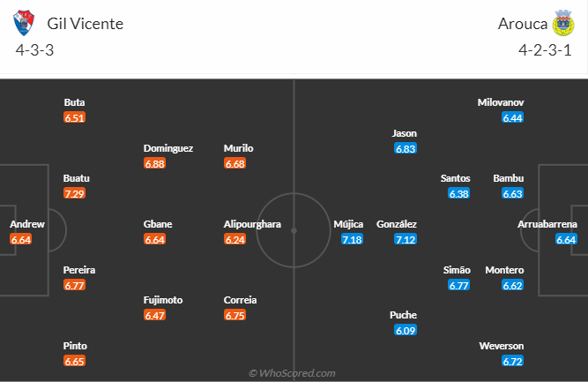Viewport: 588px width, 382px height.
Task: Select player Fujimoto's name
Action: point(163,300)
